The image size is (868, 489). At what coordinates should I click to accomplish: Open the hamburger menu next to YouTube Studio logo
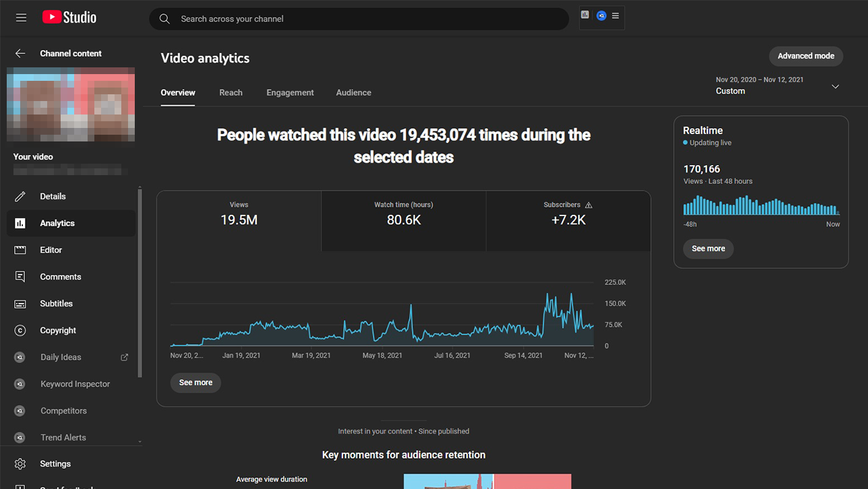coord(21,18)
